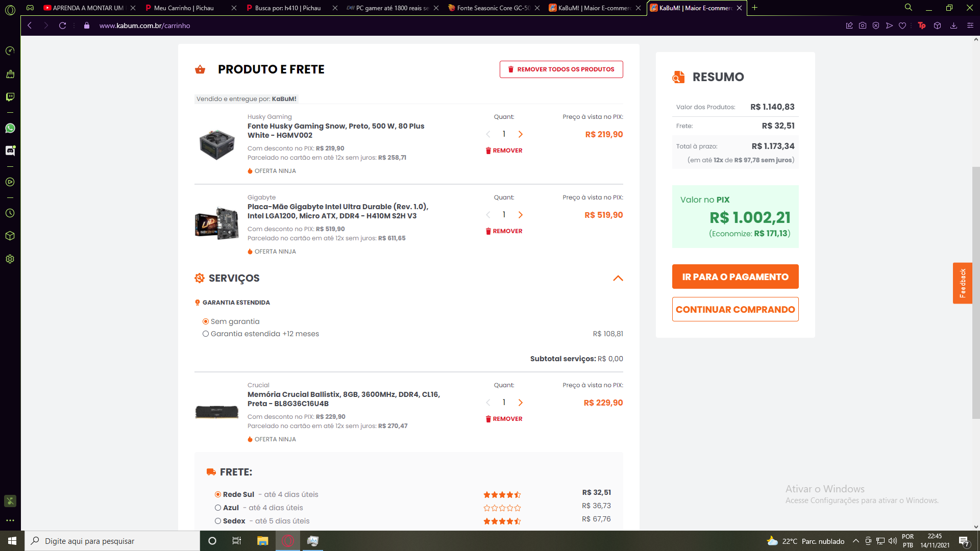Open Discord icon in browser sidebar

10,151
